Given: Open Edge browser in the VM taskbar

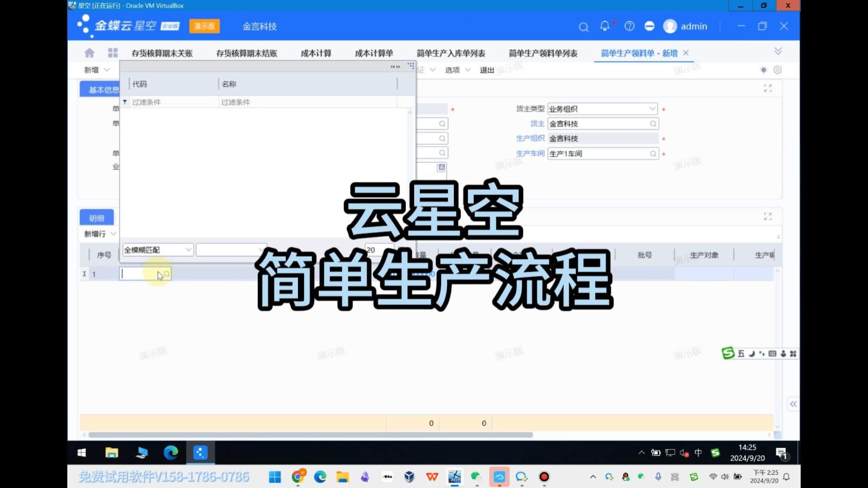Looking at the screenshot, I should click(171, 453).
